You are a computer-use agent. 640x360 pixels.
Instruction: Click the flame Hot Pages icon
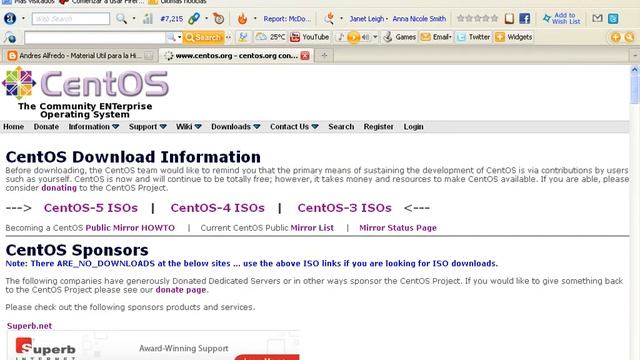tap(242, 18)
